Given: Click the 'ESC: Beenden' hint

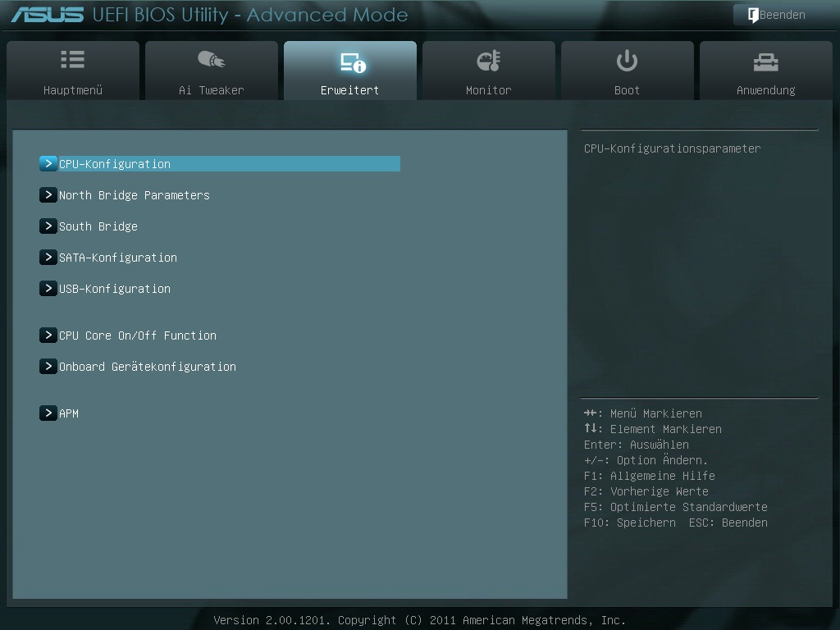Looking at the screenshot, I should 728,523.
